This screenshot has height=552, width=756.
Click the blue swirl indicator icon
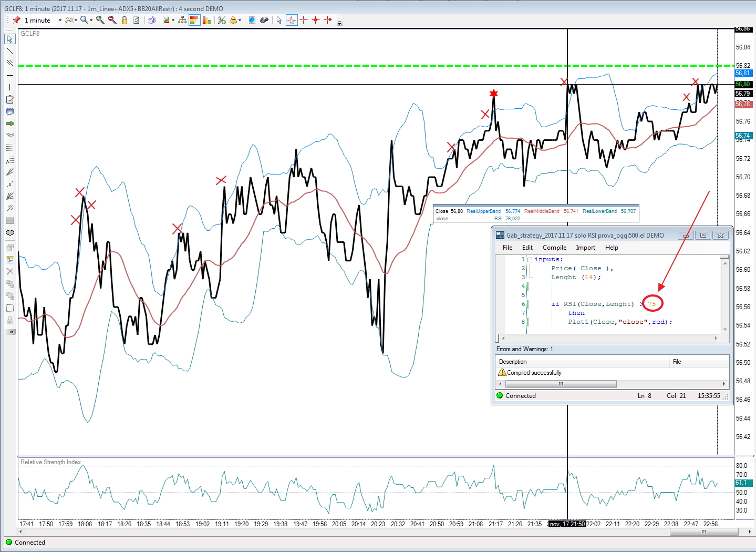(152, 20)
